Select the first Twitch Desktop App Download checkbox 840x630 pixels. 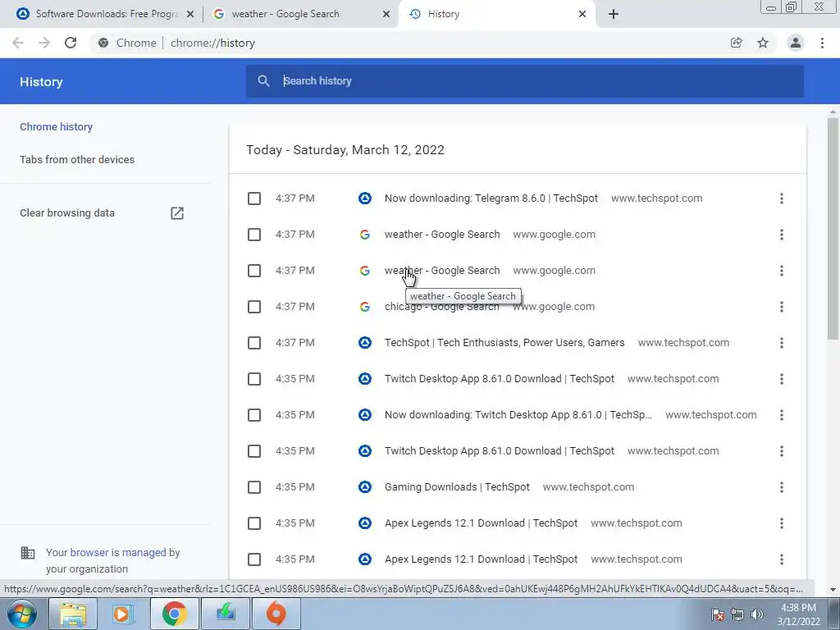(254, 379)
